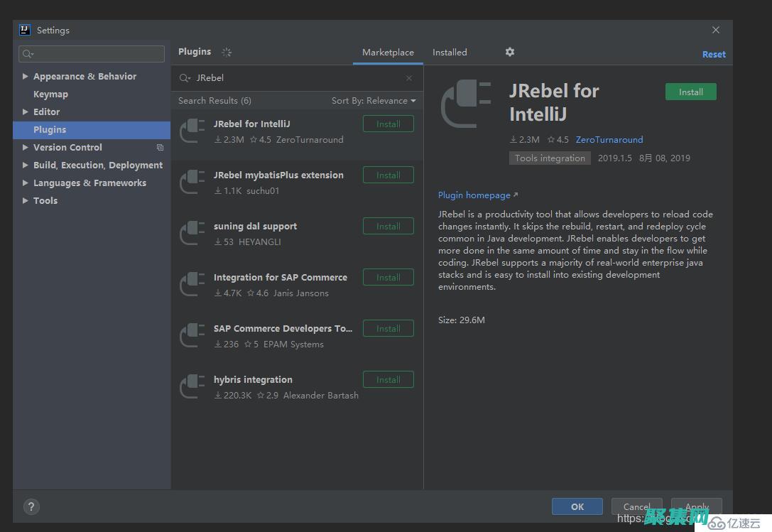Click the plugins settings gear icon
This screenshot has height=532, width=772.
[509, 52]
